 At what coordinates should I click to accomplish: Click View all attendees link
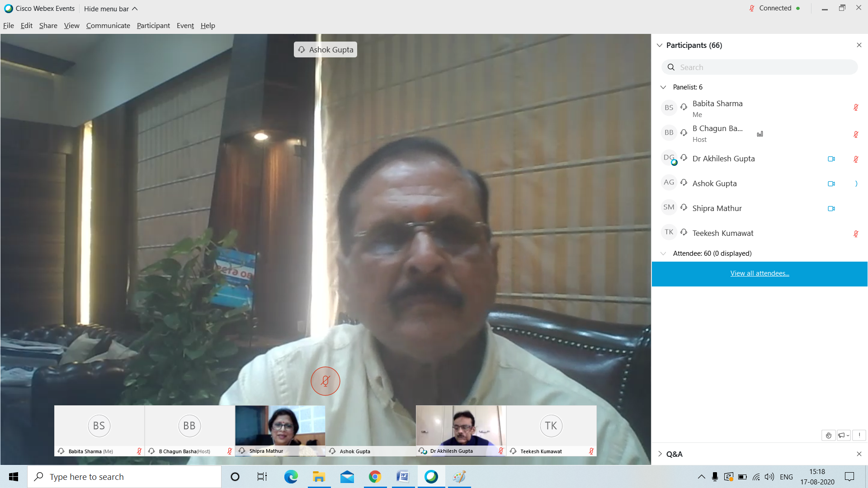(x=759, y=273)
